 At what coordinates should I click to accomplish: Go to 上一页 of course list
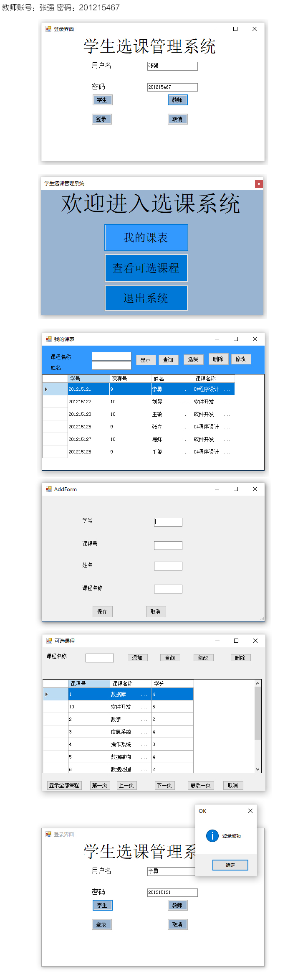[126, 785]
